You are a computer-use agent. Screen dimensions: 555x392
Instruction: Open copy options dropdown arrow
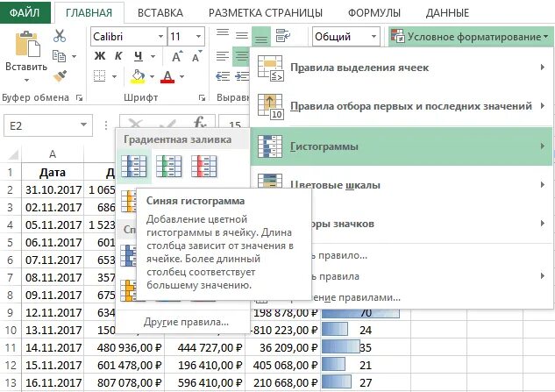(74, 56)
